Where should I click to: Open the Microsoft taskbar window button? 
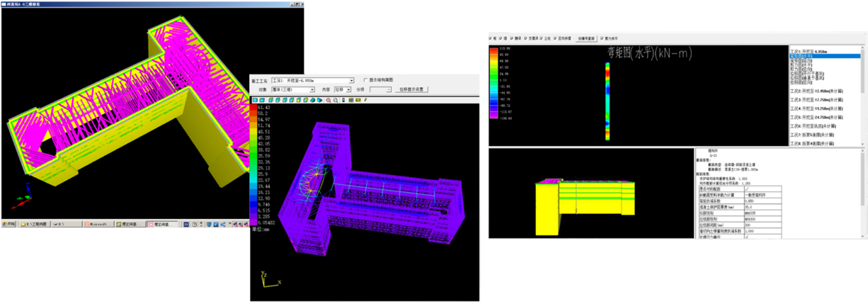click(x=100, y=224)
